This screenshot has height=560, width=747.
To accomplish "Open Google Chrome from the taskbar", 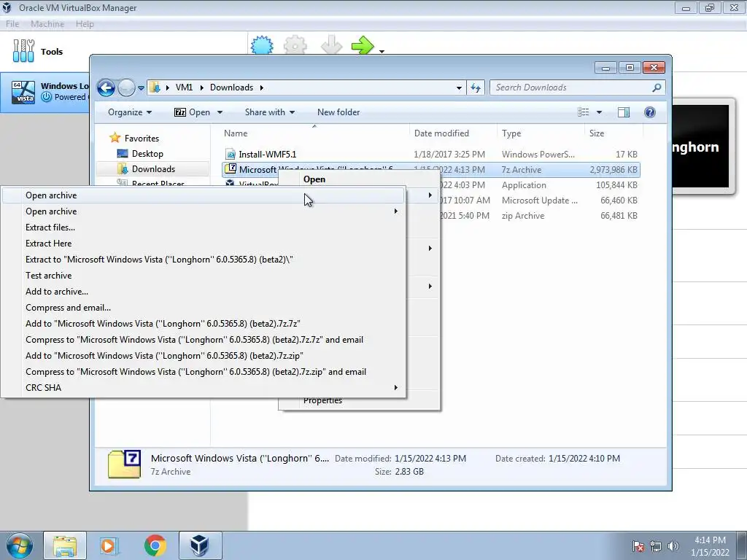I will click(155, 545).
